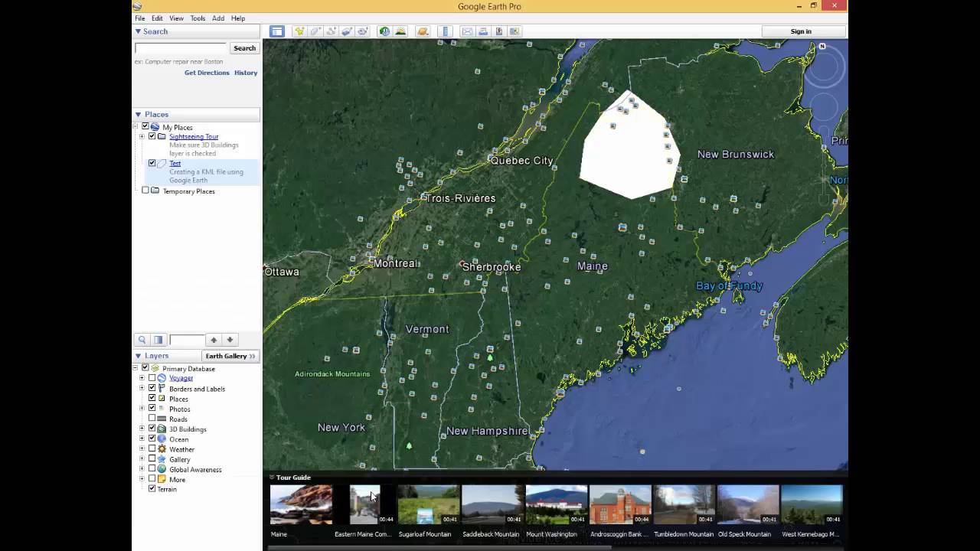Image resolution: width=980 pixels, height=551 pixels.
Task: Open the Tools menu
Action: coord(198,18)
